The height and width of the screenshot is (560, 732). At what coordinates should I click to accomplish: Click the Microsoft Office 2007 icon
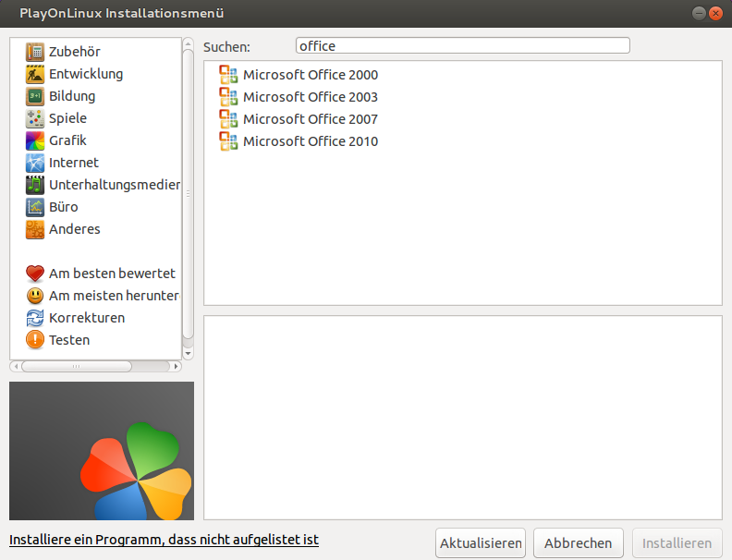coord(228,119)
